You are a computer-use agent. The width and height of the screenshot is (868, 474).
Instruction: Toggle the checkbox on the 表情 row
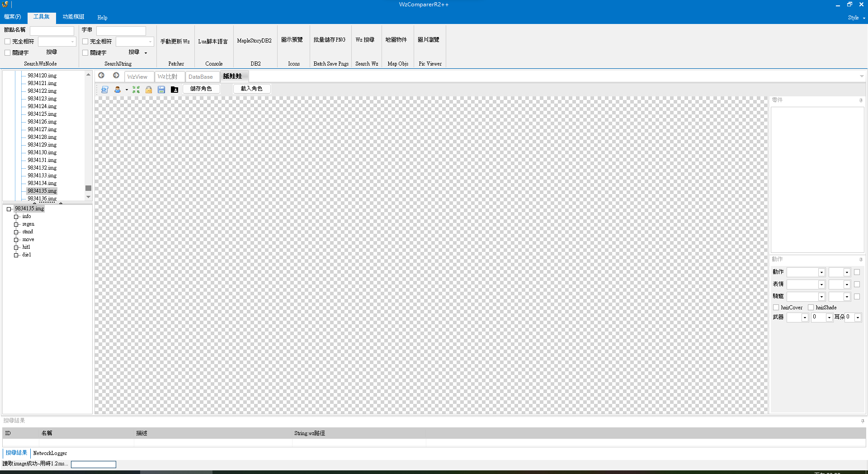(x=857, y=284)
